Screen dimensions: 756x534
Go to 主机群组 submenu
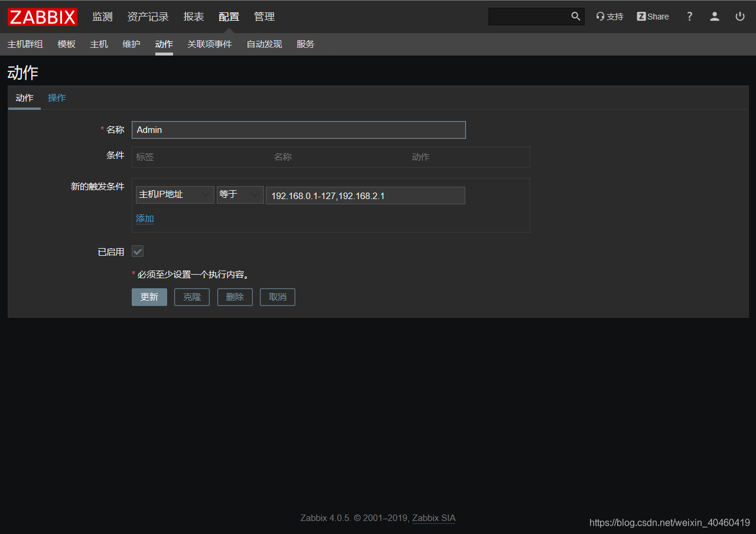point(25,44)
